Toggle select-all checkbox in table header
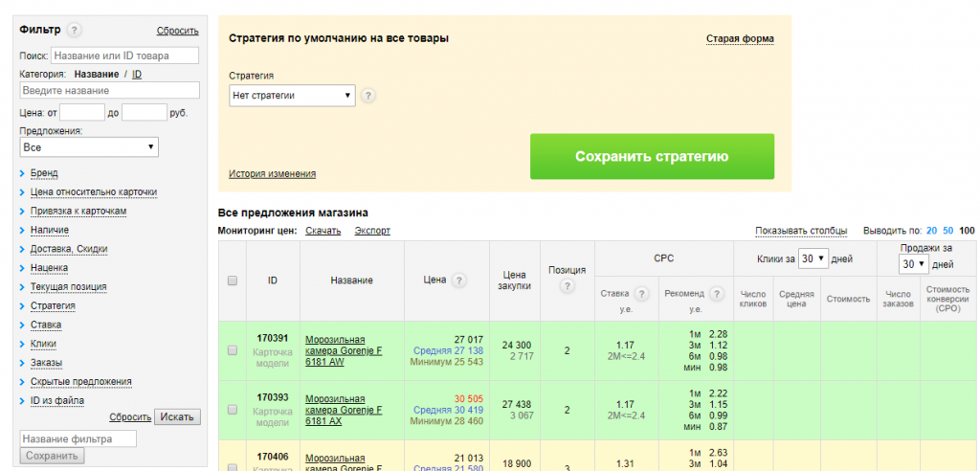The width and height of the screenshot is (980, 471). [233, 280]
